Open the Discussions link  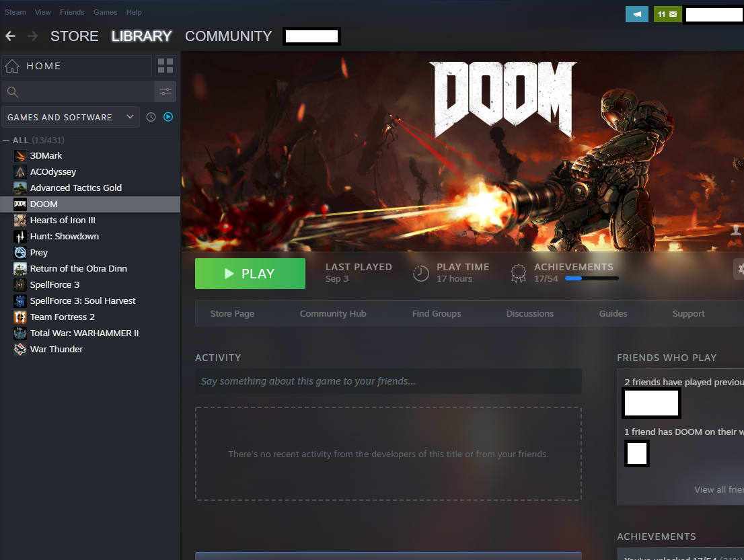(x=530, y=313)
